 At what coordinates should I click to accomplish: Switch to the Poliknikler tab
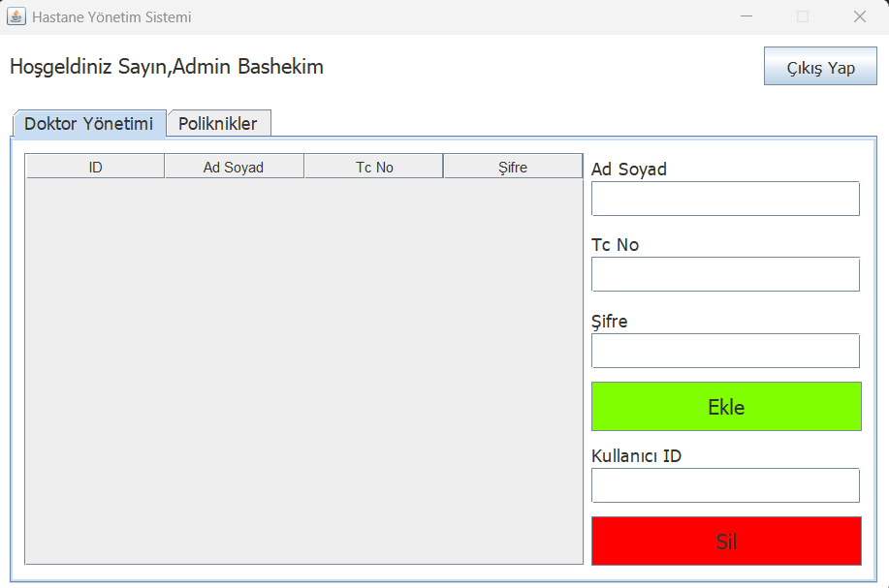point(219,123)
